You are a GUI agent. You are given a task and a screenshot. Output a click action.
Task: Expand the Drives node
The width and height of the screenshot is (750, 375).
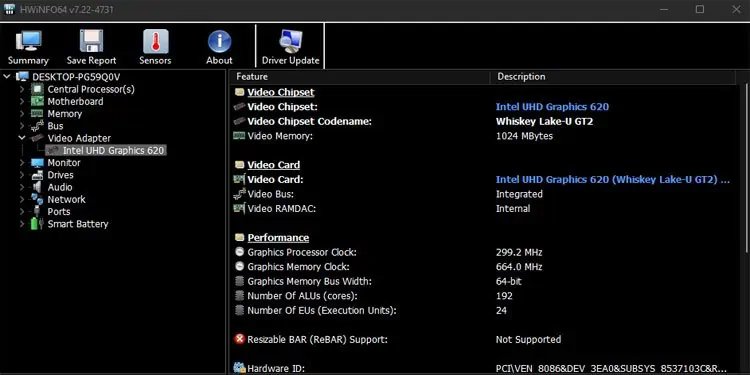pos(22,175)
